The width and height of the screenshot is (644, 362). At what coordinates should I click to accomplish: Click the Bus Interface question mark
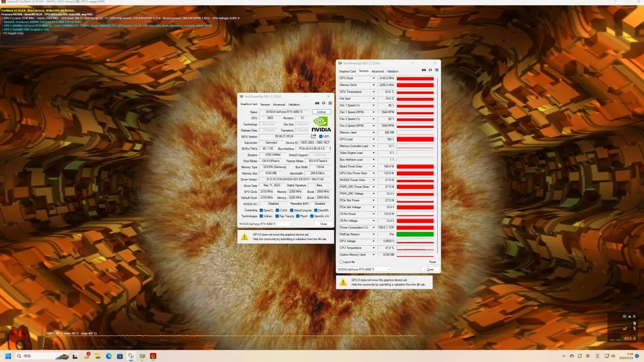pyautogui.click(x=330, y=149)
